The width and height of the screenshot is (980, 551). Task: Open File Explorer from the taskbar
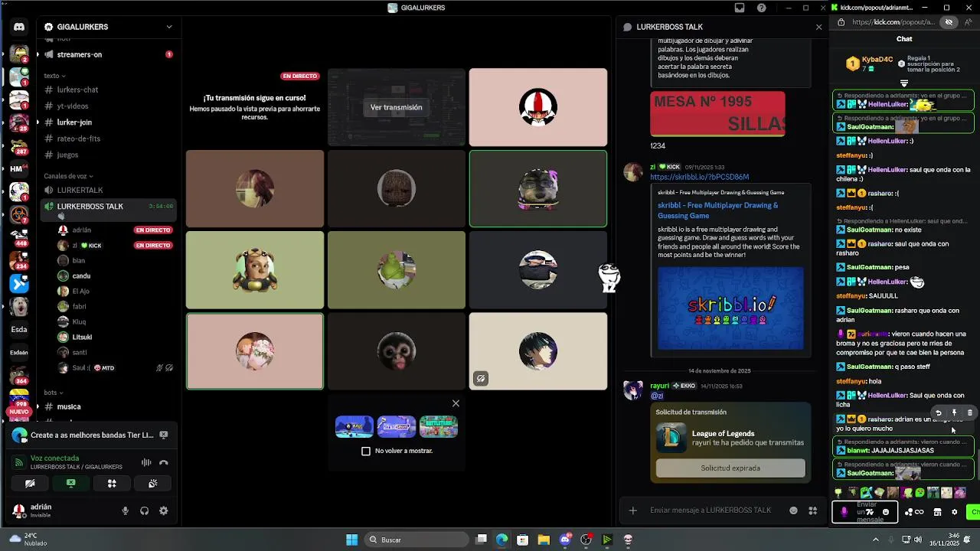(x=543, y=540)
